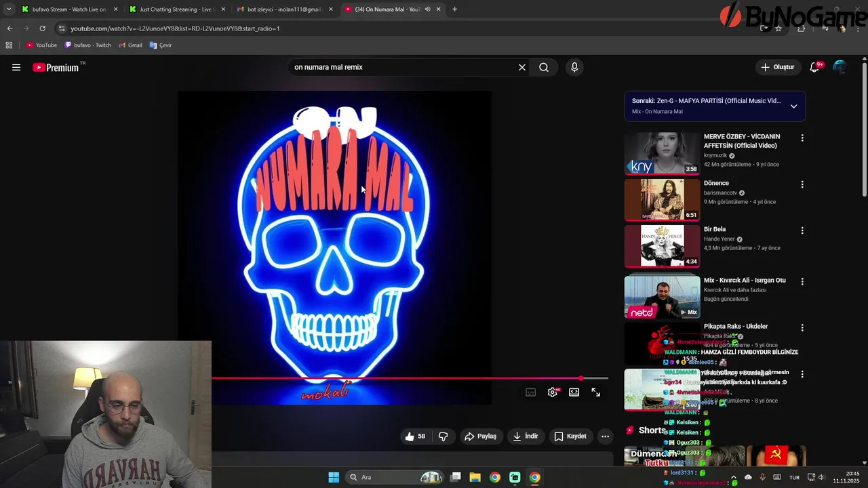Open the green face app on taskbar
The width and height of the screenshot is (868, 488).
[x=515, y=477]
